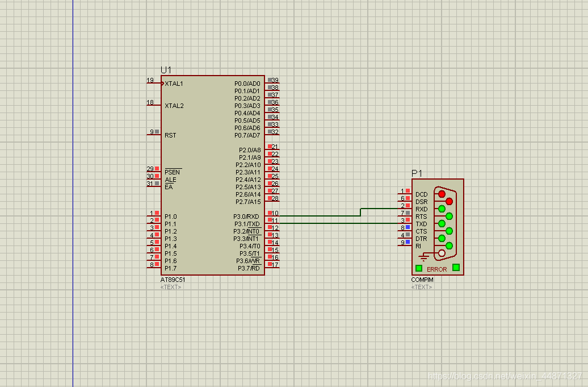Click the P0.7/AD7 pin label

tap(247, 135)
